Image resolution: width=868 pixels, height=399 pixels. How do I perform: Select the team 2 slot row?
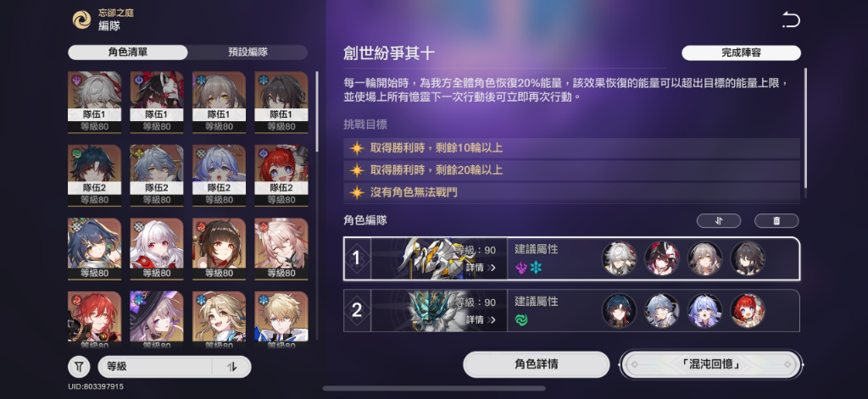pos(571,310)
